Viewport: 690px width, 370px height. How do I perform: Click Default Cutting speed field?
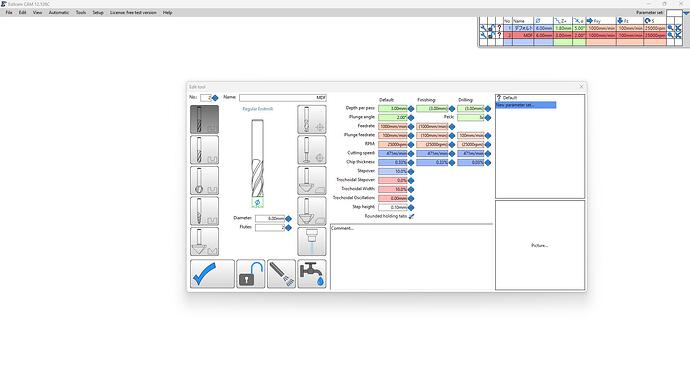[393, 153]
